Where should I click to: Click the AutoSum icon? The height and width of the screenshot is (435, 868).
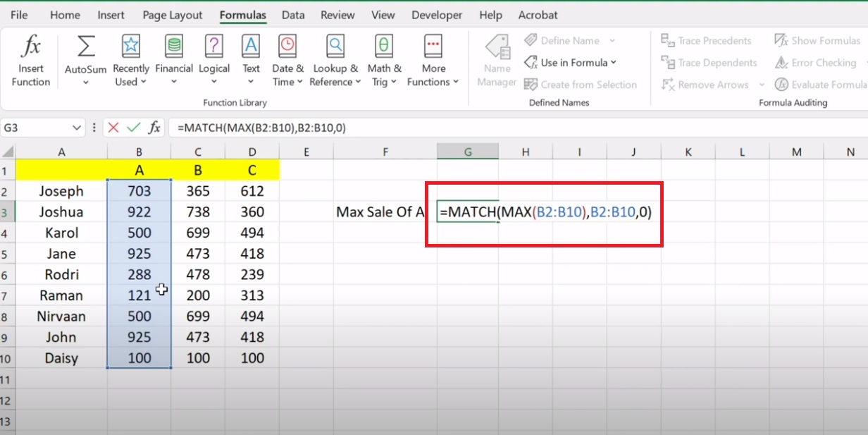coord(85,46)
